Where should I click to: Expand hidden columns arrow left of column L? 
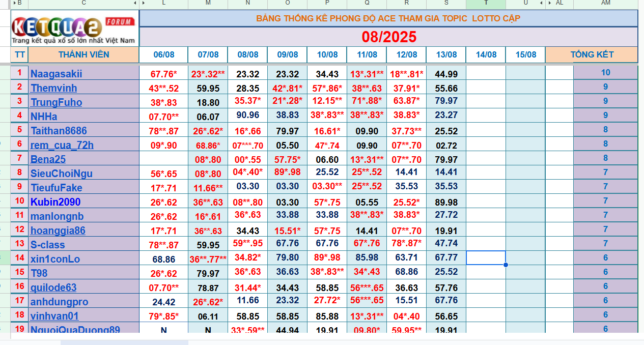coord(144,3)
